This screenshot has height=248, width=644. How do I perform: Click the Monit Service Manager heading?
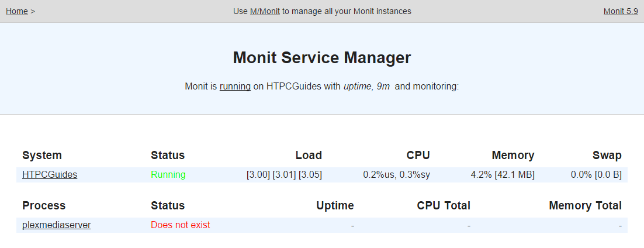(321, 58)
